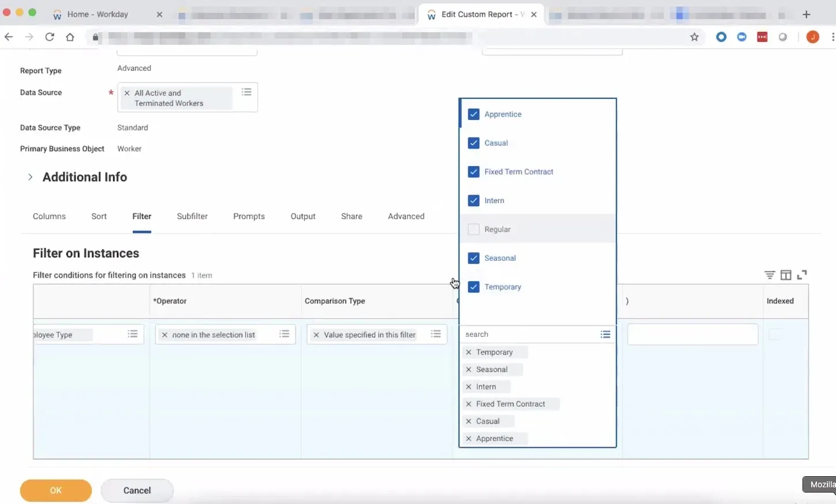Open the Advanced tab
Screen dimensions: 836x504
pyautogui.click(x=406, y=216)
